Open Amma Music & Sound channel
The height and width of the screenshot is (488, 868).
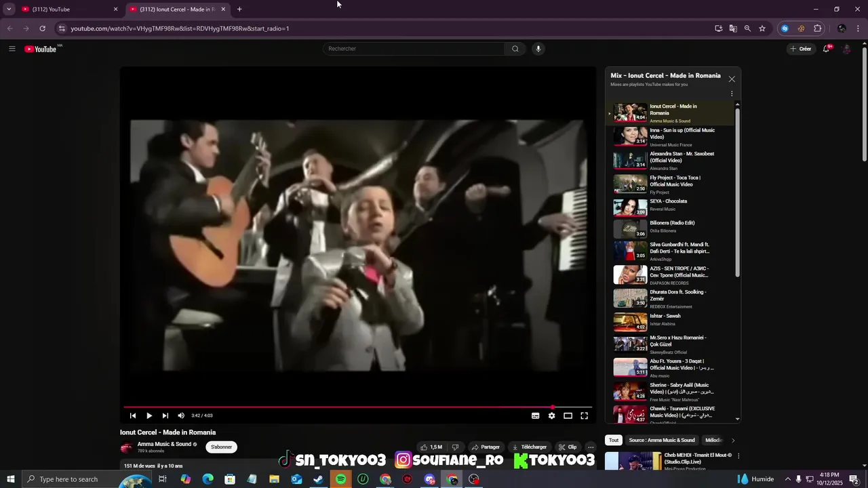164,444
